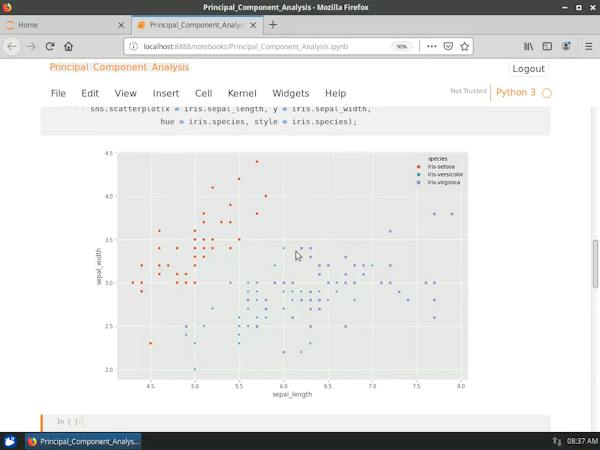Save page to Pocket
This screenshot has height=450, width=600.
[448, 47]
